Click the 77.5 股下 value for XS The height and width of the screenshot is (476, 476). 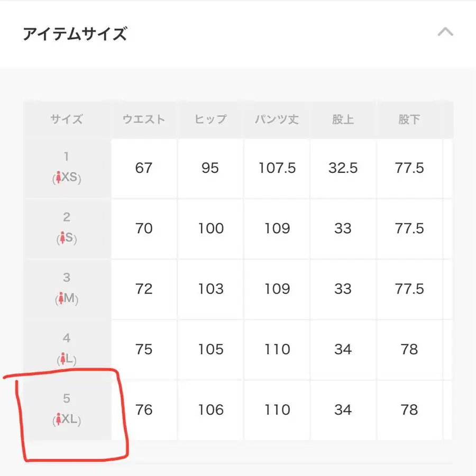click(x=410, y=168)
